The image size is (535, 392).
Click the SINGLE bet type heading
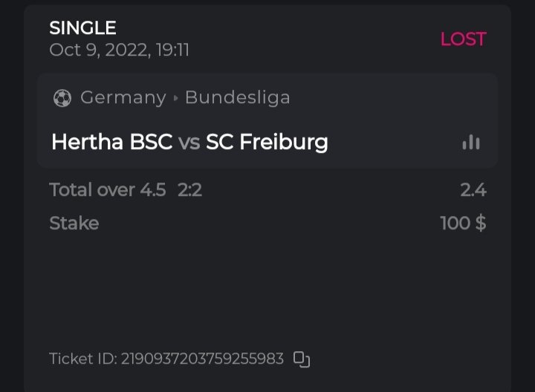(82, 28)
